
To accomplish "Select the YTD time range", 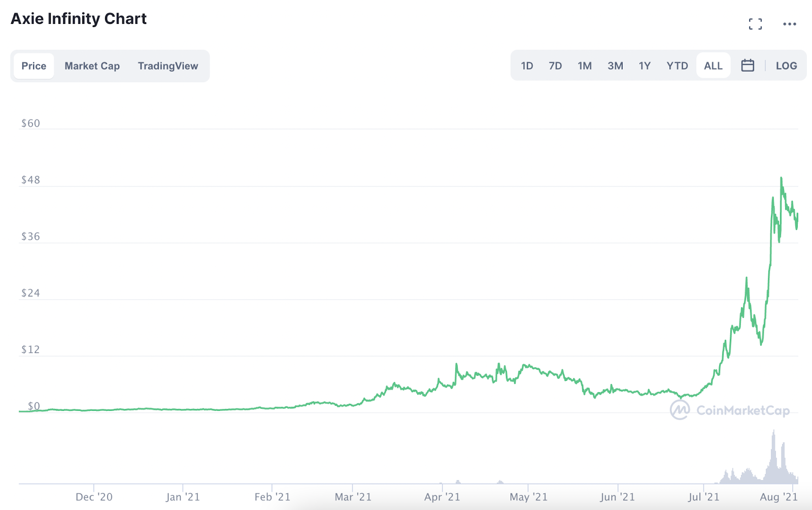I will [x=677, y=66].
